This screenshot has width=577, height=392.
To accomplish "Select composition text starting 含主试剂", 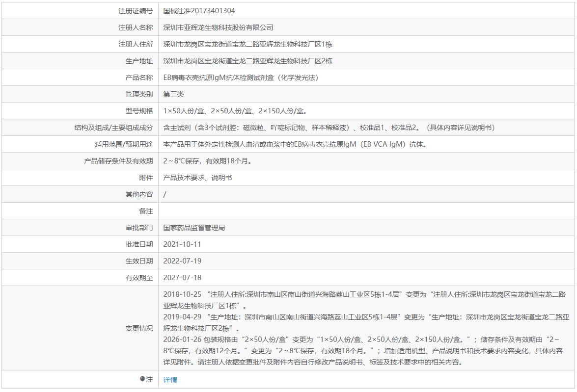I will point(330,128).
